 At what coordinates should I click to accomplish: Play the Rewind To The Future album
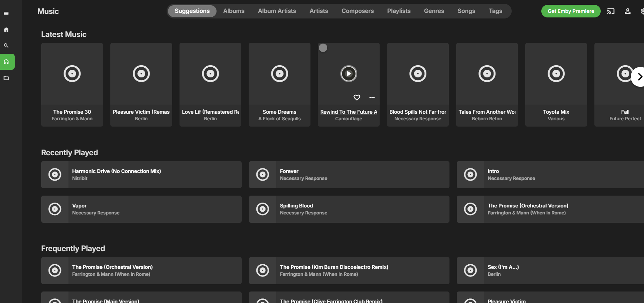coord(349,74)
